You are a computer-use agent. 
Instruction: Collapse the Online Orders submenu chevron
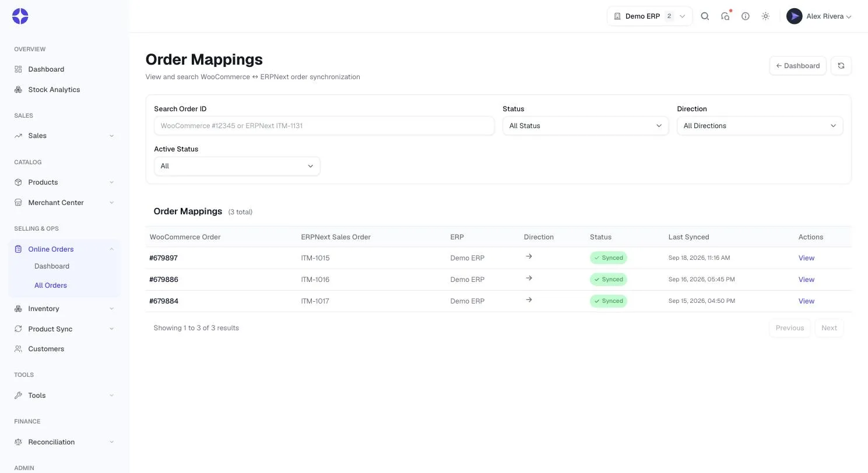(x=111, y=249)
